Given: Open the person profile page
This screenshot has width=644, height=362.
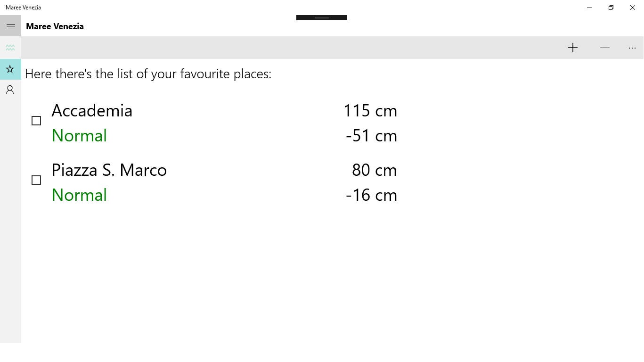Looking at the screenshot, I should click(10, 90).
